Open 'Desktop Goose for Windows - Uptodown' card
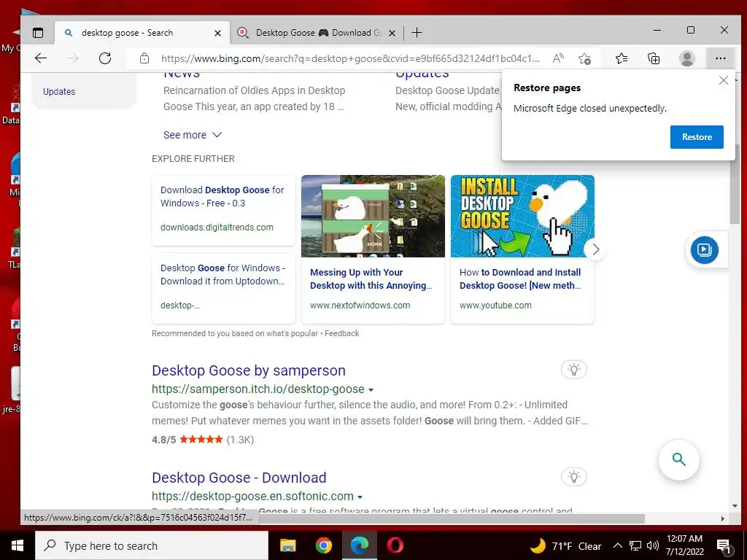Screen dimensions: 747x560 (x=223, y=288)
